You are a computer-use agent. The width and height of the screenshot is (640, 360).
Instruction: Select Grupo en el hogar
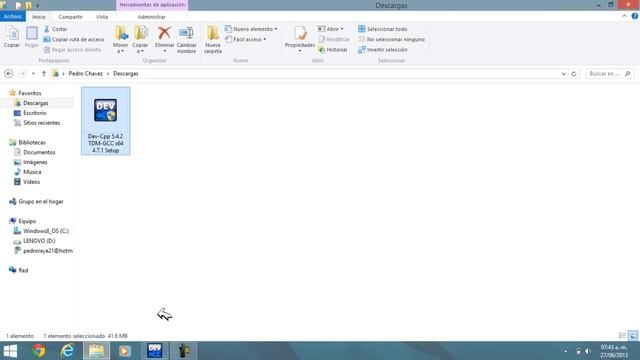tap(41, 202)
